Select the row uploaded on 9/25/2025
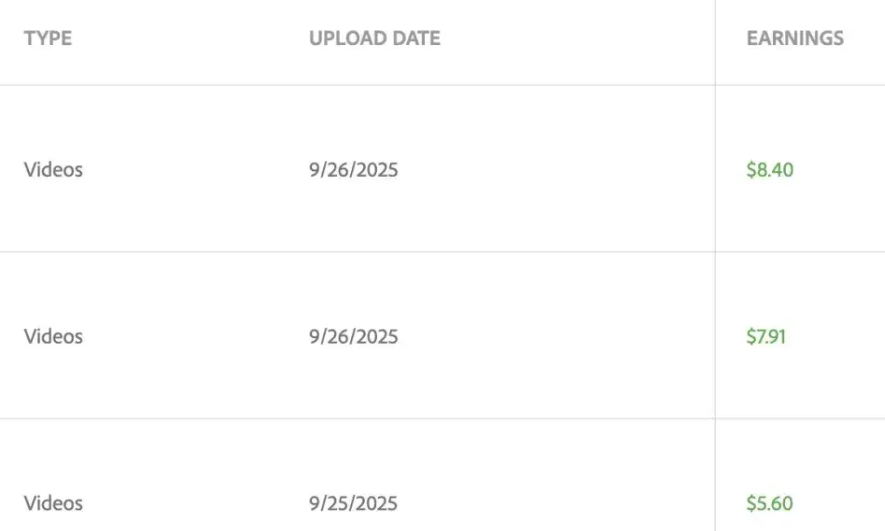The image size is (885, 531). pyautogui.click(x=200, y=503)
